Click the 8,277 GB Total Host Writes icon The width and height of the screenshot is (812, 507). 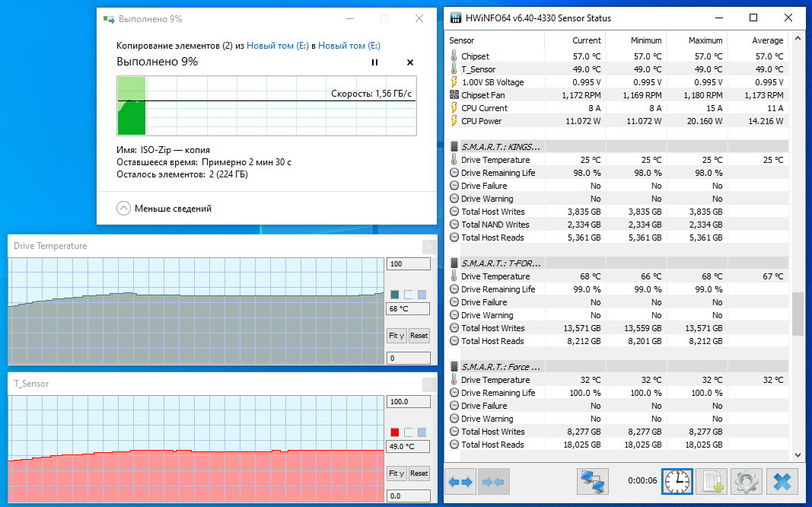[454, 432]
